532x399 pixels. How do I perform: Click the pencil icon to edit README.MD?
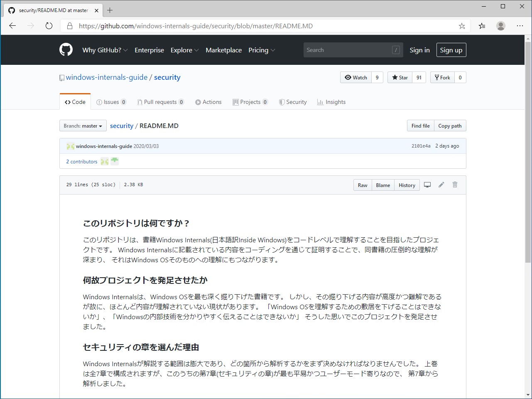point(441,185)
